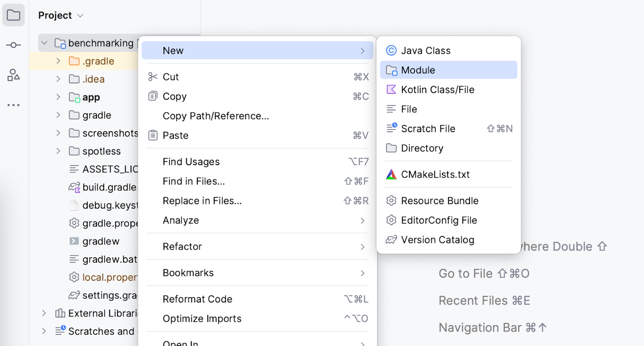Click the Java Class icon in submenu
The image size is (644, 346).
coord(391,51)
